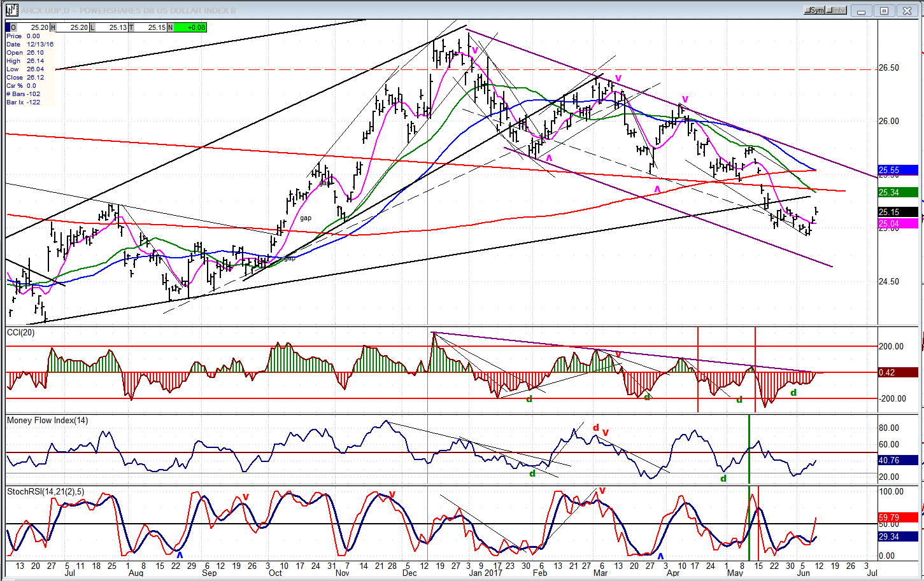Toggle the Intv interval link button

click(837, 10)
